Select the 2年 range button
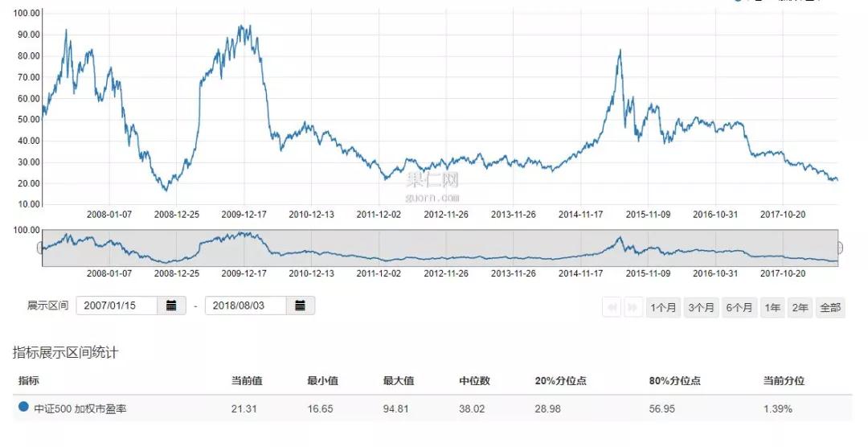The image size is (868, 447). (x=800, y=307)
